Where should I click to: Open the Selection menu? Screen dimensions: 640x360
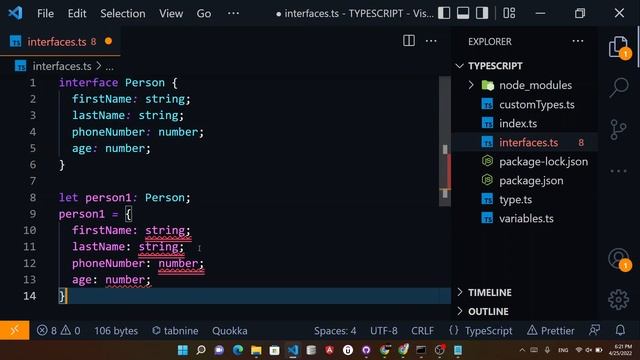pyautogui.click(x=122, y=13)
